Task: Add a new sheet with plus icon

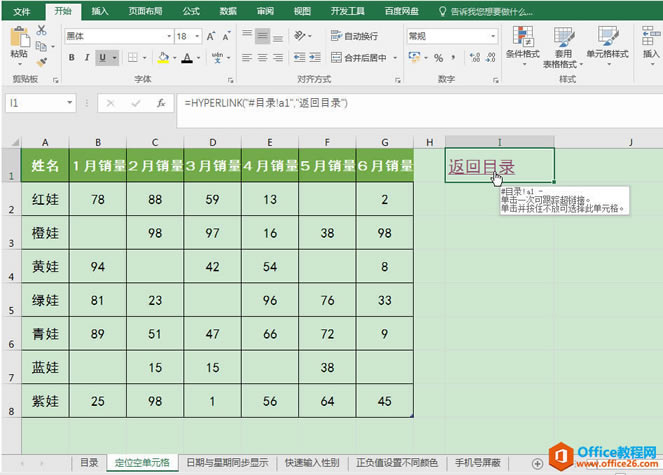Action: click(x=537, y=464)
